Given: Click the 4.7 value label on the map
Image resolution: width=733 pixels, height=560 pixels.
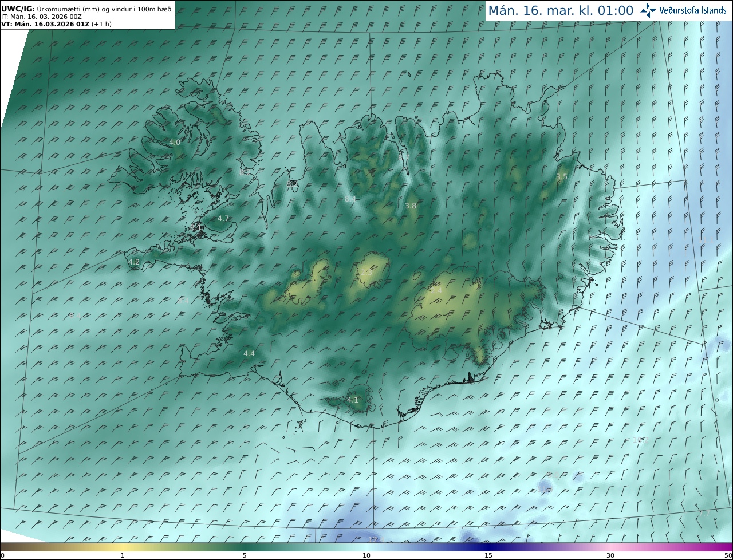Looking at the screenshot, I should [x=223, y=218].
